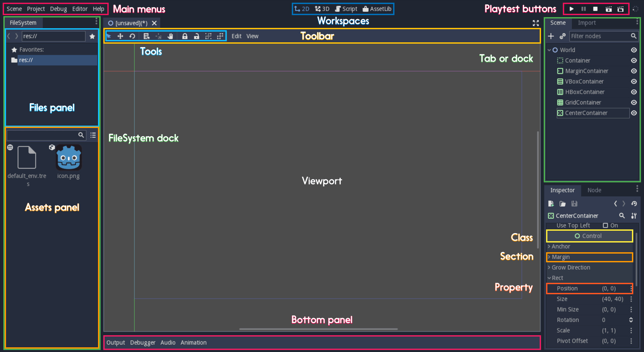Toggle the split view mode icon in files
The height and width of the screenshot is (352, 644).
[93, 135]
